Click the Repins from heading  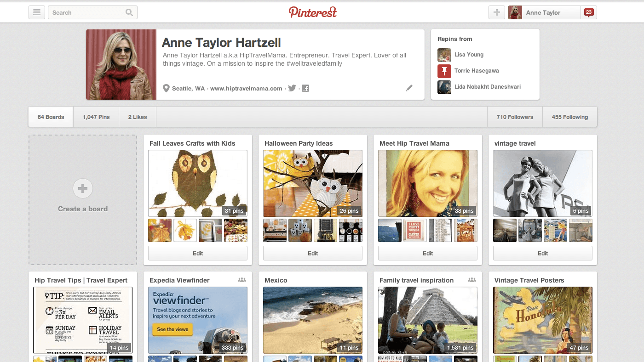coord(455,39)
